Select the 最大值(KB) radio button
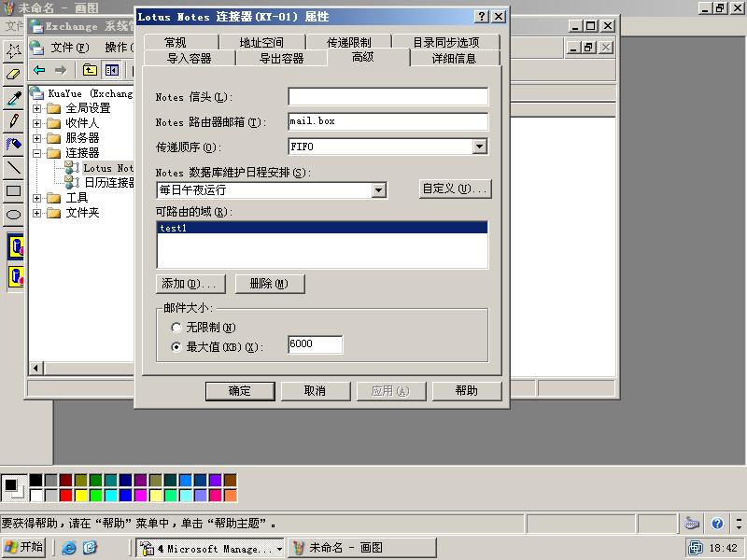The height and width of the screenshot is (560, 747). click(x=176, y=347)
